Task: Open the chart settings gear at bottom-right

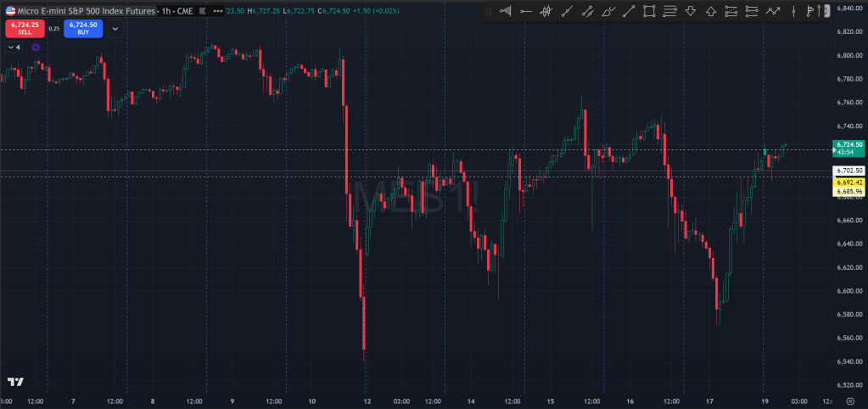Action: [x=849, y=401]
